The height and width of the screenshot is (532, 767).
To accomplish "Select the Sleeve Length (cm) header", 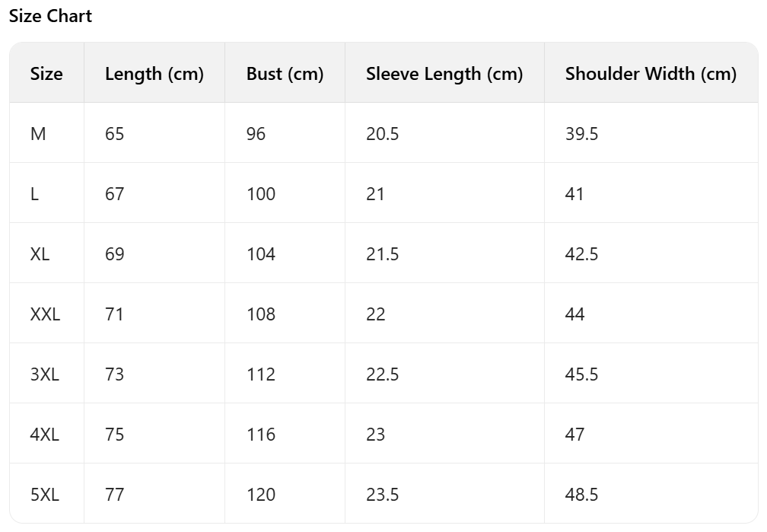I will (444, 74).
